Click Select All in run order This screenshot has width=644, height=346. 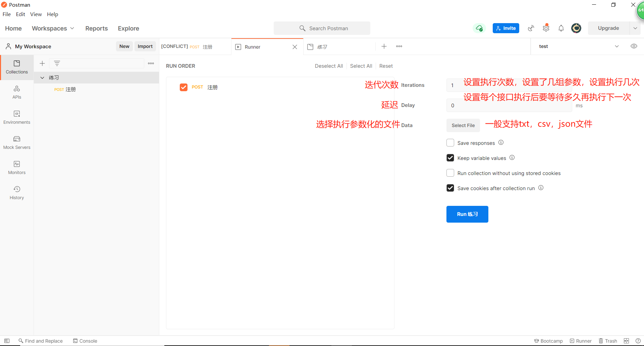click(361, 66)
